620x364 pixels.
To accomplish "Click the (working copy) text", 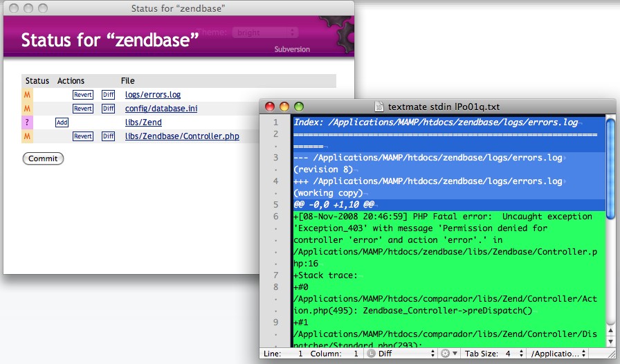I will (328, 193).
